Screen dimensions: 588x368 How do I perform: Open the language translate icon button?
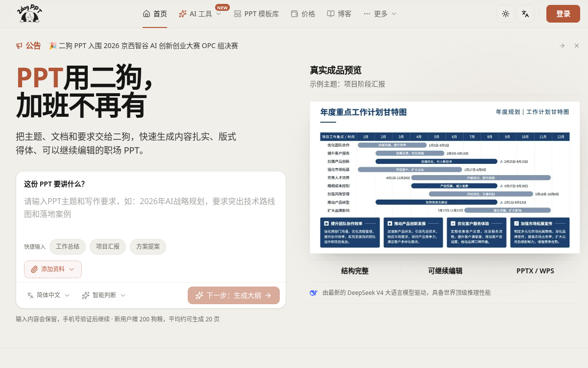525,14
